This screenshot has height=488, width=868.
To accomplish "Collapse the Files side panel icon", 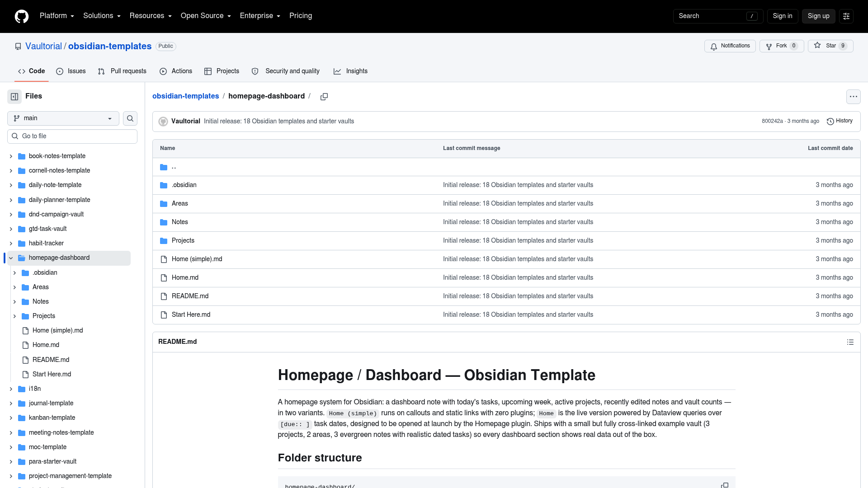I will tap(14, 96).
